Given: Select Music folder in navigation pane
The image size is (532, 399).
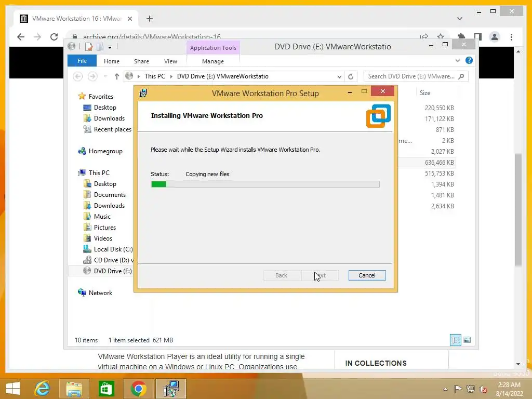Looking at the screenshot, I should coord(102,217).
